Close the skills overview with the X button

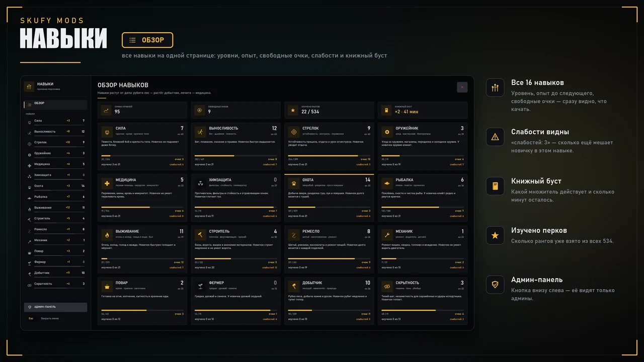point(462,87)
